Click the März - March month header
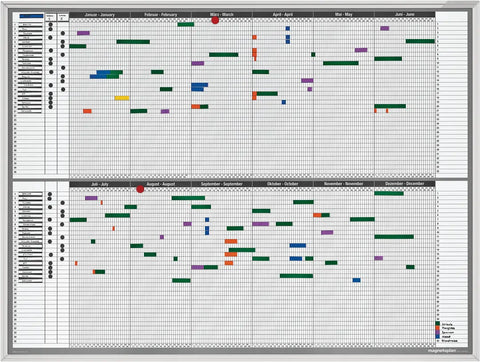The image size is (480, 362). tap(222, 15)
